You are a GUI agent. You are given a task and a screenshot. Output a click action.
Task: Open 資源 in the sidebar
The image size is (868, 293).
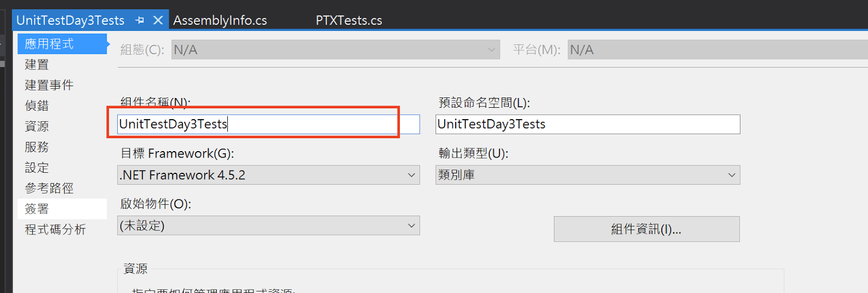tap(37, 126)
